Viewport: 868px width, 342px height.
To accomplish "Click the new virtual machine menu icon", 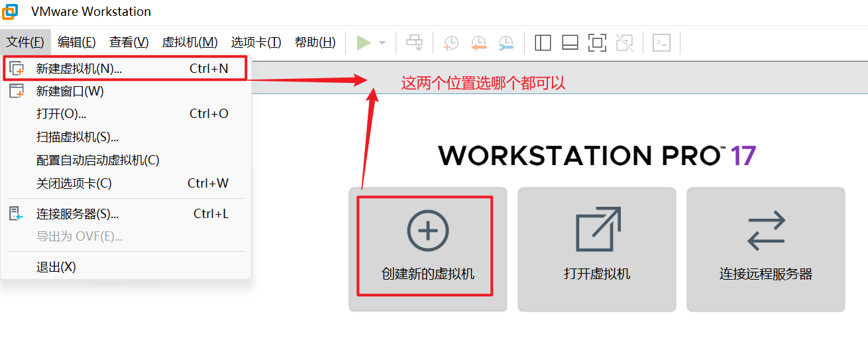I will tap(17, 68).
